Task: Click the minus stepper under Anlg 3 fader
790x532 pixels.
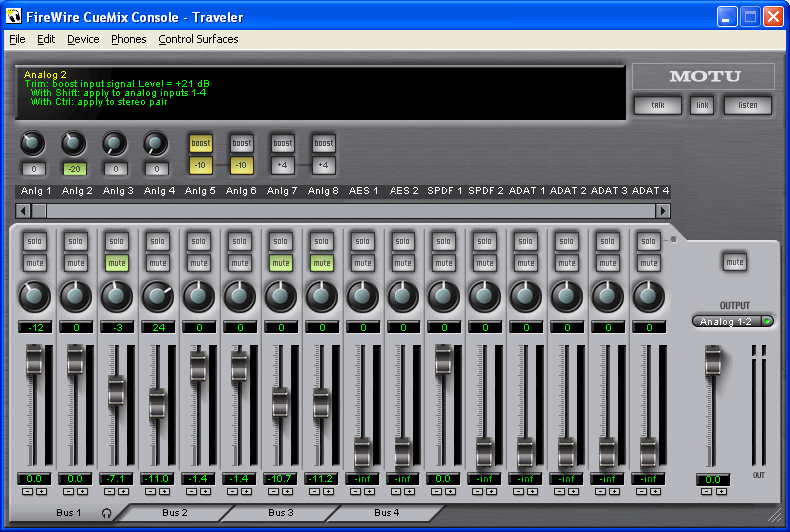Action: click(109, 492)
